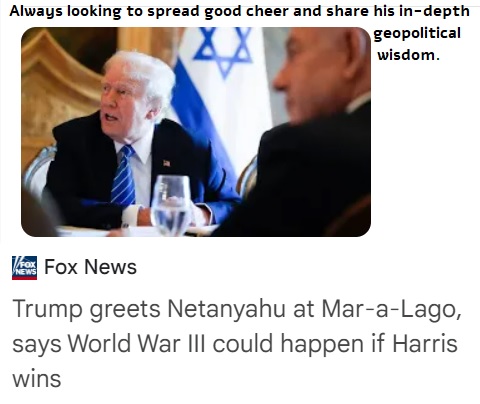Click the caption word "wisdom."

408,55
